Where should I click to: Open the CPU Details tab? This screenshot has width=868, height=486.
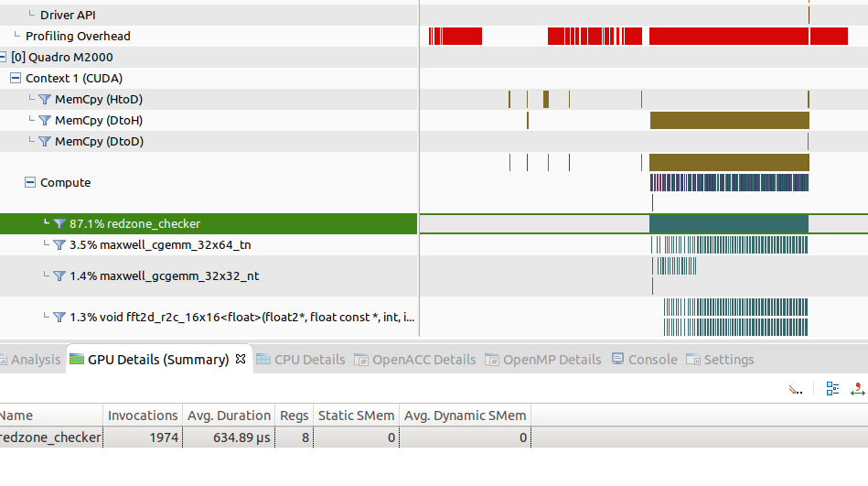point(301,360)
